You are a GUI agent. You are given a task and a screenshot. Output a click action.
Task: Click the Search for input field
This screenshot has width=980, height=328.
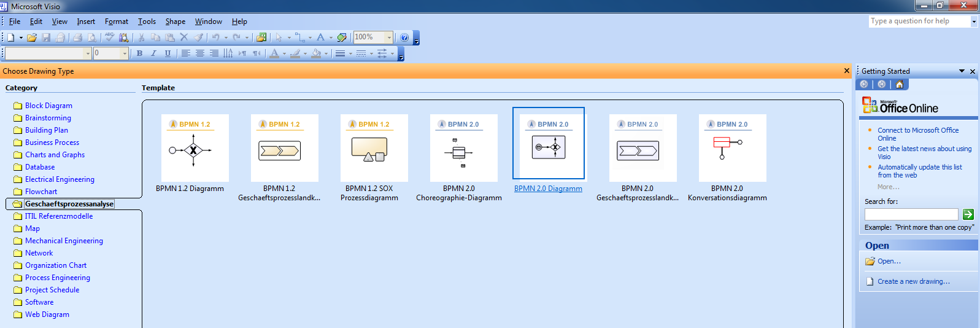pyautogui.click(x=911, y=214)
